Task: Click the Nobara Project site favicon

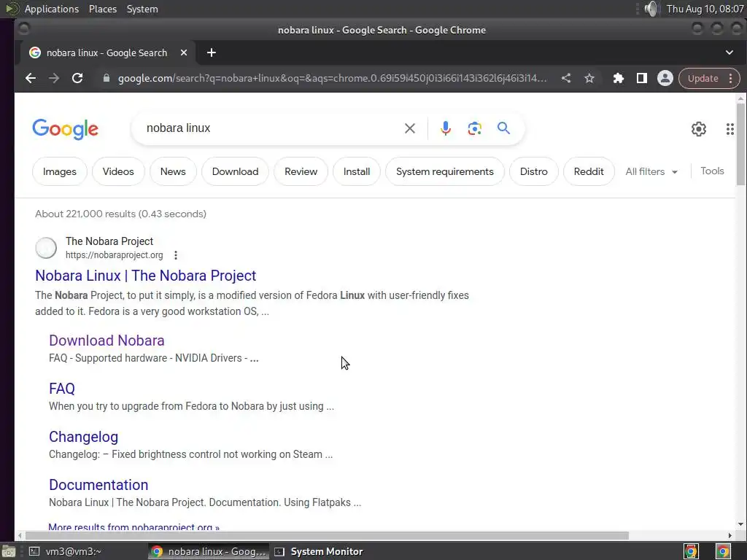Action: (46, 248)
